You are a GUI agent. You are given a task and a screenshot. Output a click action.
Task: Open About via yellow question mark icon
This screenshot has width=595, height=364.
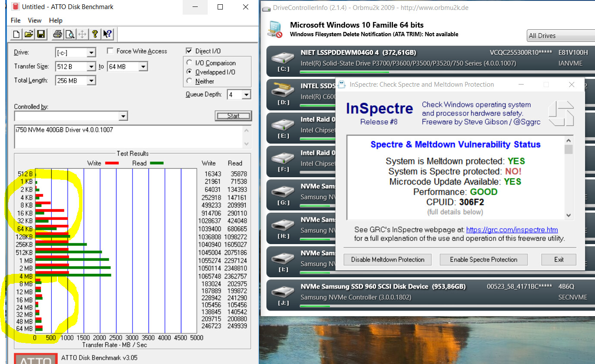[95, 34]
